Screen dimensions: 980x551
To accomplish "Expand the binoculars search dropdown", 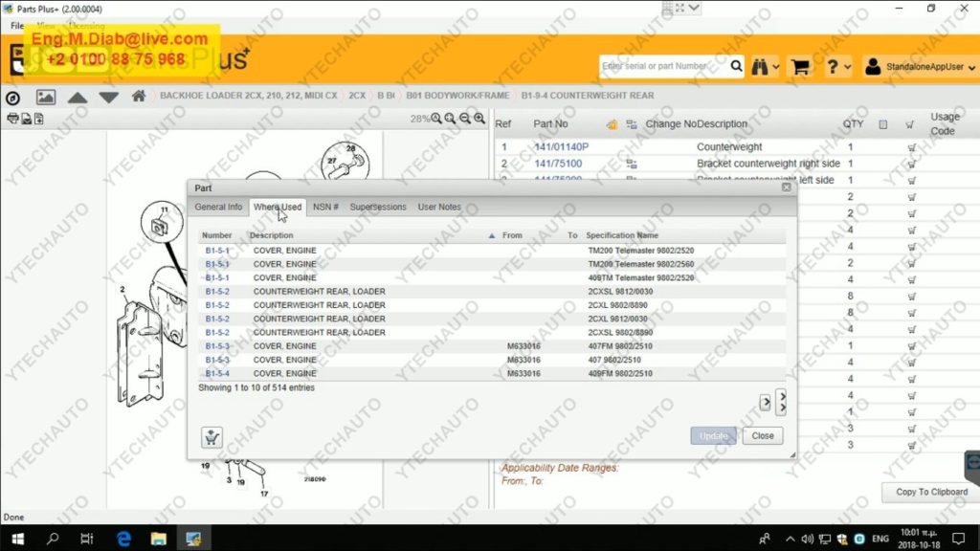I will tap(765, 67).
